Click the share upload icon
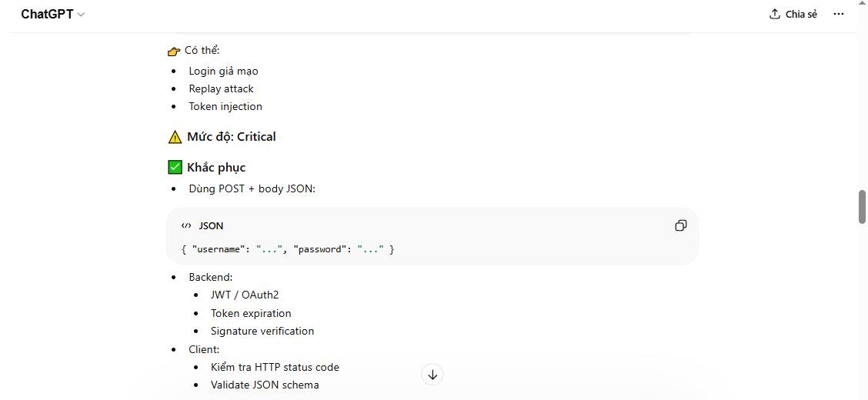The height and width of the screenshot is (400, 868). pyautogui.click(x=774, y=15)
